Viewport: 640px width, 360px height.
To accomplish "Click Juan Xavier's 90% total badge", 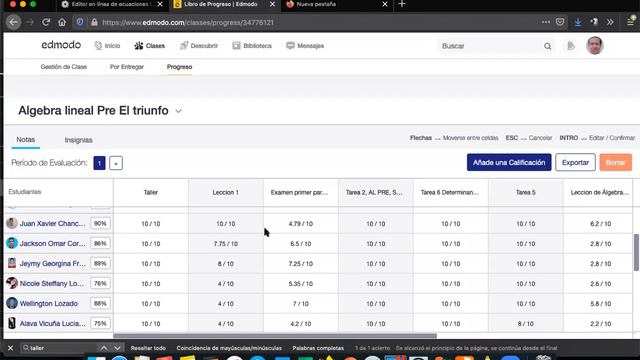I will (x=100, y=224).
